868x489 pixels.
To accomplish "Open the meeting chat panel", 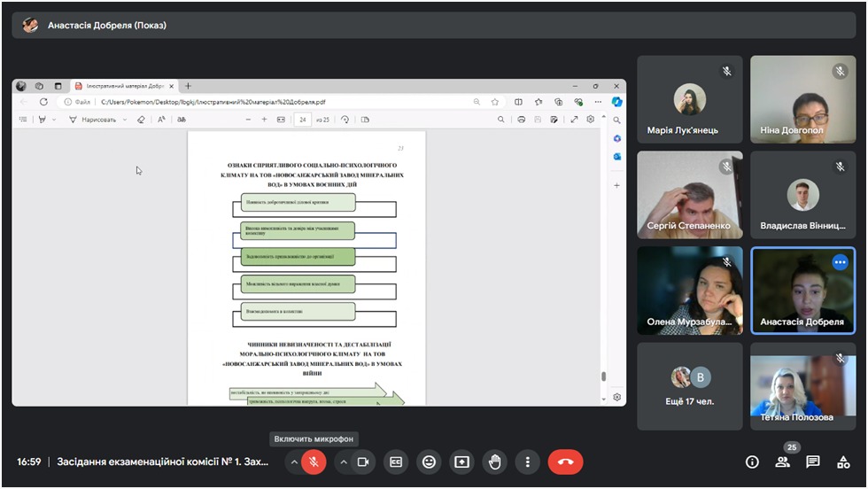I will (x=813, y=462).
